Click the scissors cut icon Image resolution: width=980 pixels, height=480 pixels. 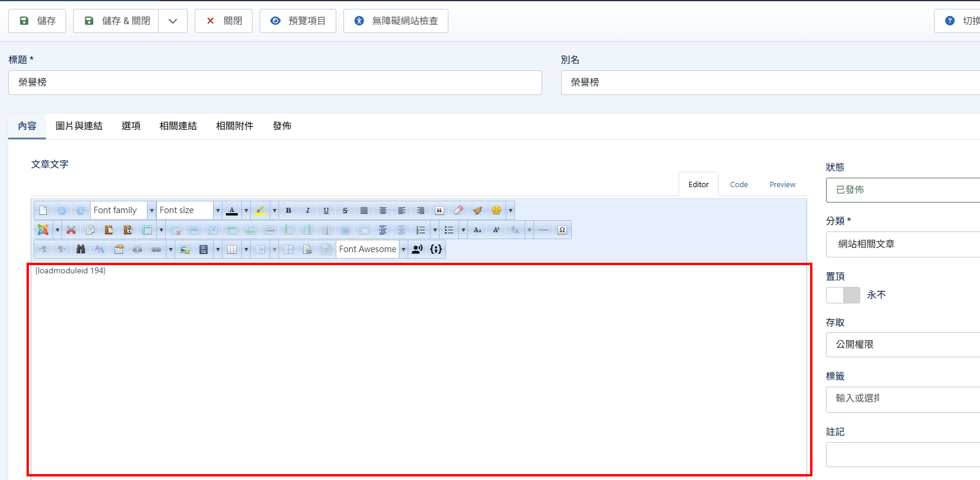point(71,230)
